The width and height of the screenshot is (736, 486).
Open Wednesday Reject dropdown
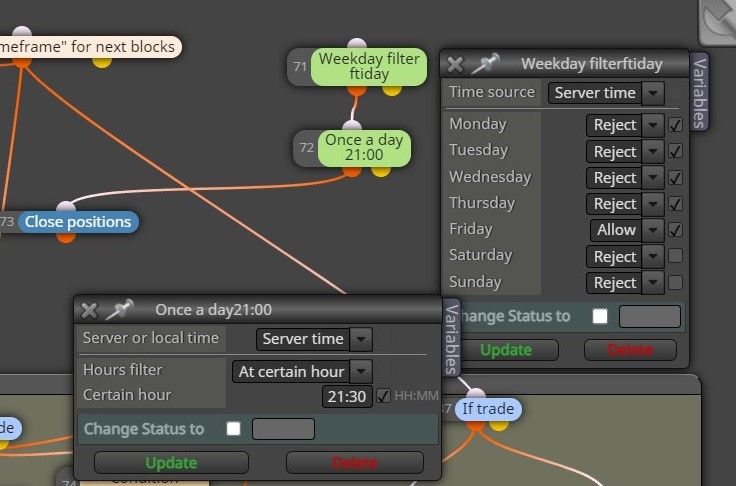[653, 177]
